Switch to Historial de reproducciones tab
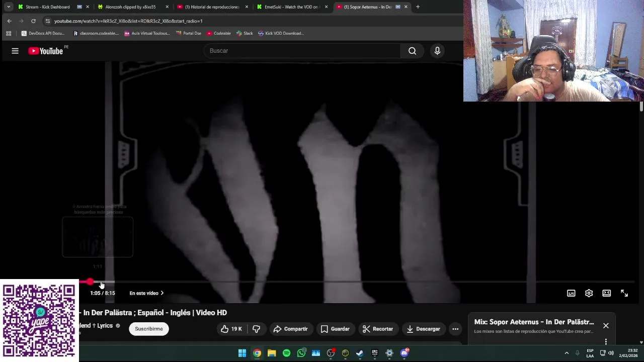 pos(212,7)
